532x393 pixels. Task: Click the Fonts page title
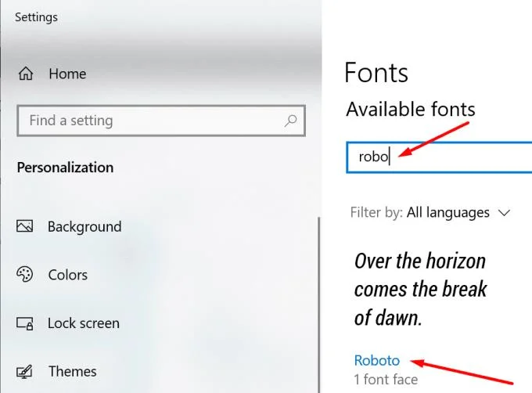[376, 73]
